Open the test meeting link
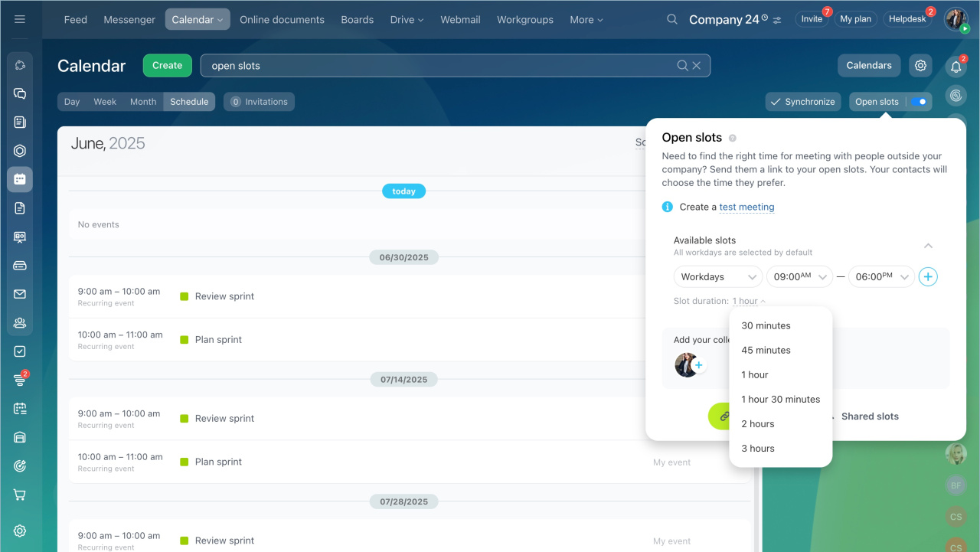Image resolution: width=980 pixels, height=552 pixels. (x=746, y=207)
